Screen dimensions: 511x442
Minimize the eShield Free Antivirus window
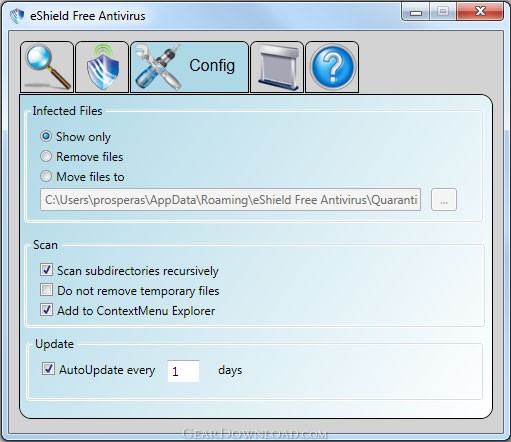point(416,12)
